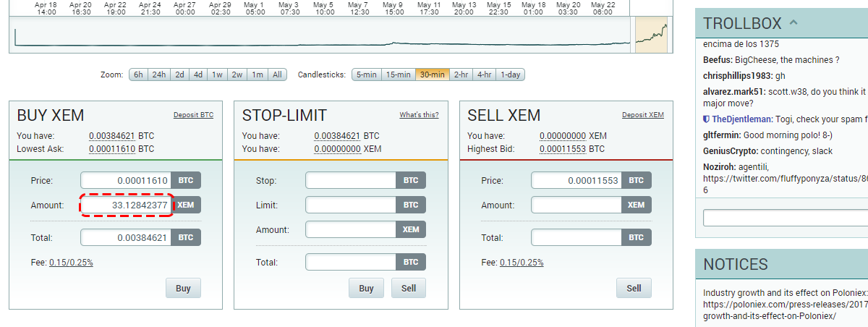
Task: Set zoom to 2w
Action: [237, 75]
